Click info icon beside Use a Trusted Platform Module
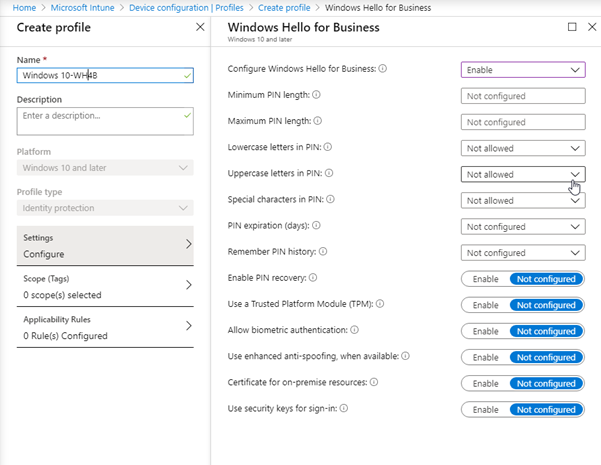The width and height of the screenshot is (601, 465). coord(380,304)
